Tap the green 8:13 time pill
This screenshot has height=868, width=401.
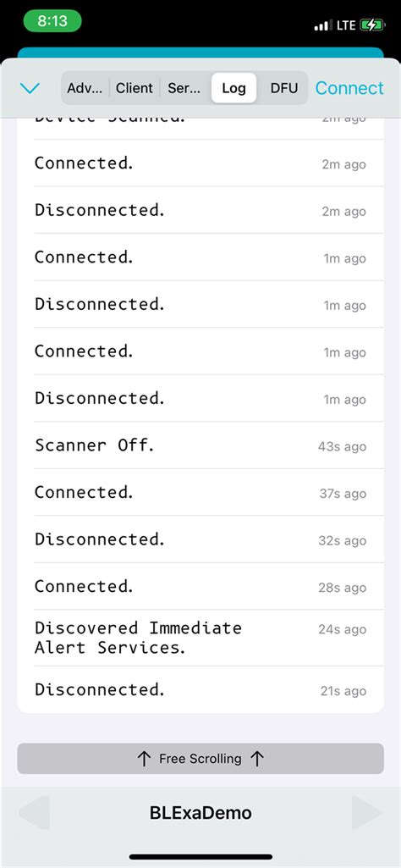[x=52, y=21]
